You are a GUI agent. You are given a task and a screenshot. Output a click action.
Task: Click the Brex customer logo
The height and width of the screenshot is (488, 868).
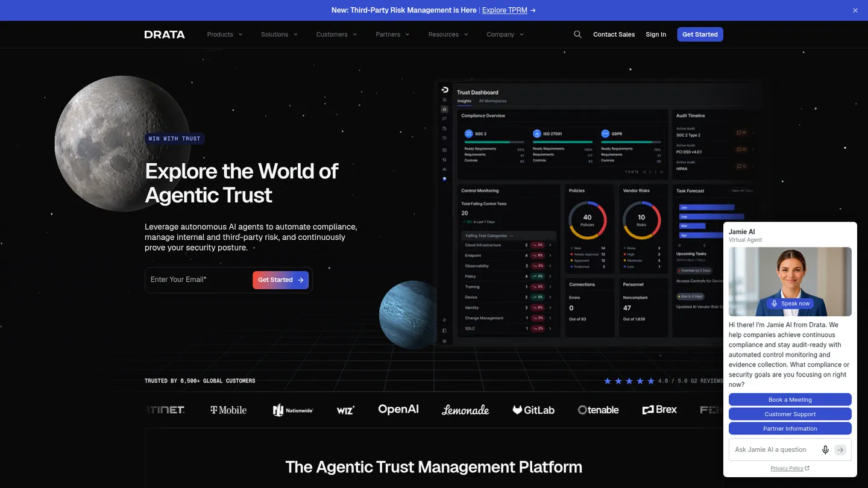(x=659, y=410)
